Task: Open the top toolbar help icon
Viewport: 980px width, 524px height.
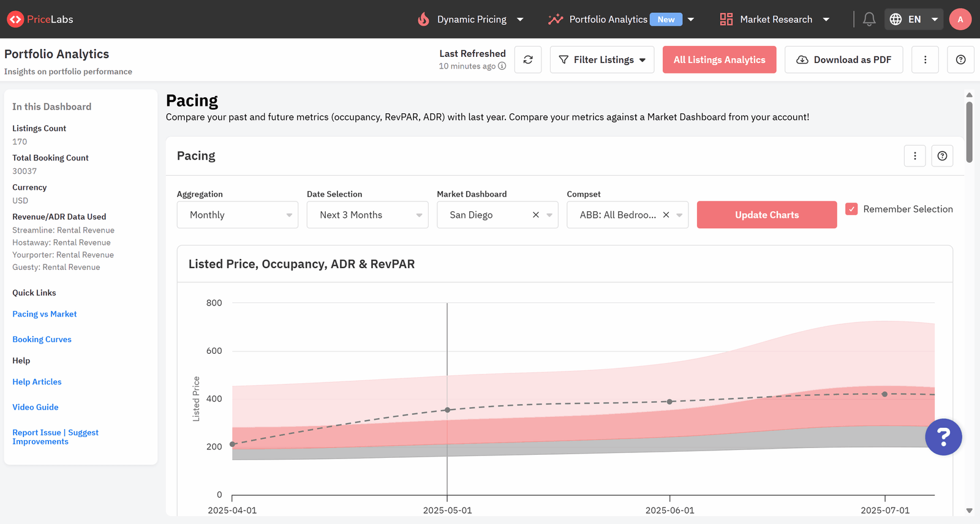Action: (x=960, y=59)
